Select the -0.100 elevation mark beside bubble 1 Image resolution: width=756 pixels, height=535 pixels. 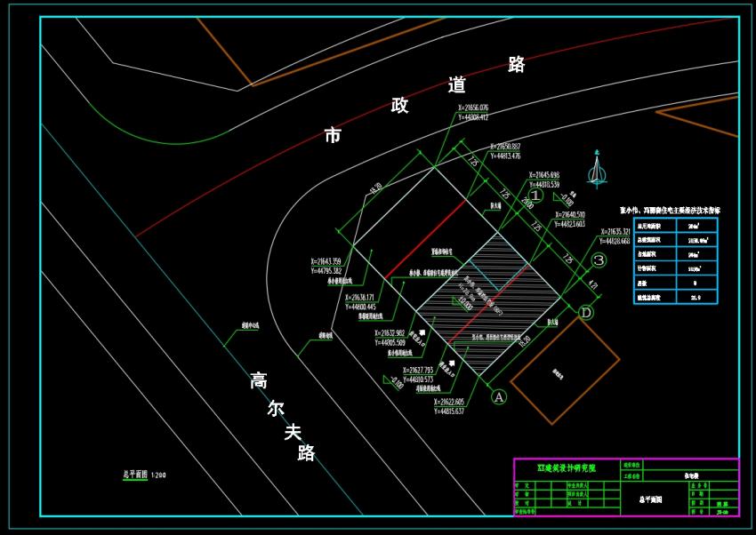click(566, 199)
